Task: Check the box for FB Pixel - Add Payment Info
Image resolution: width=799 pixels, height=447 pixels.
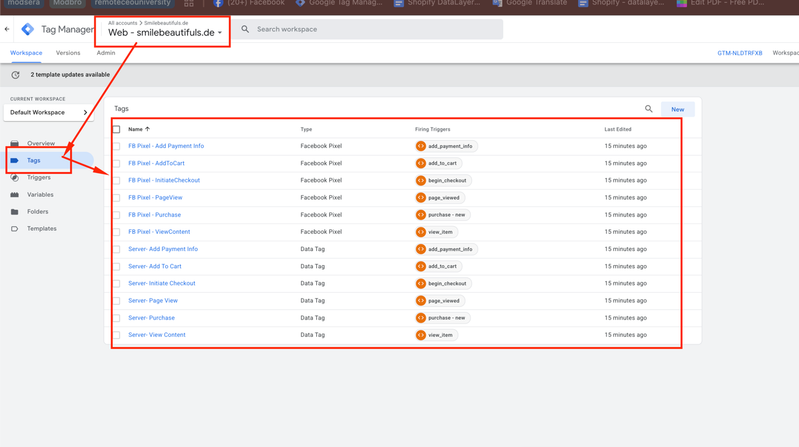Action: pyautogui.click(x=117, y=146)
